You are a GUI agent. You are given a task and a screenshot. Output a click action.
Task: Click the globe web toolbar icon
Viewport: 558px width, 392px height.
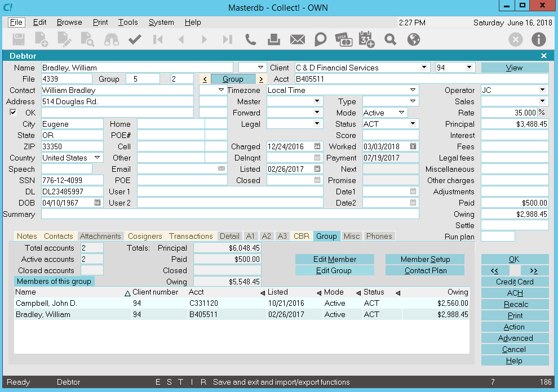[x=413, y=39]
